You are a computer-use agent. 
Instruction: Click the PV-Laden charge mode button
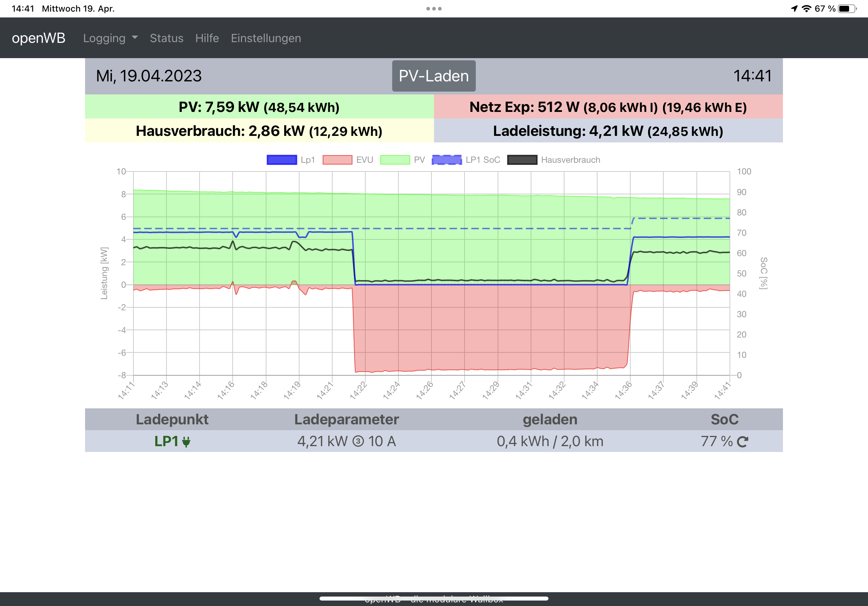click(434, 76)
